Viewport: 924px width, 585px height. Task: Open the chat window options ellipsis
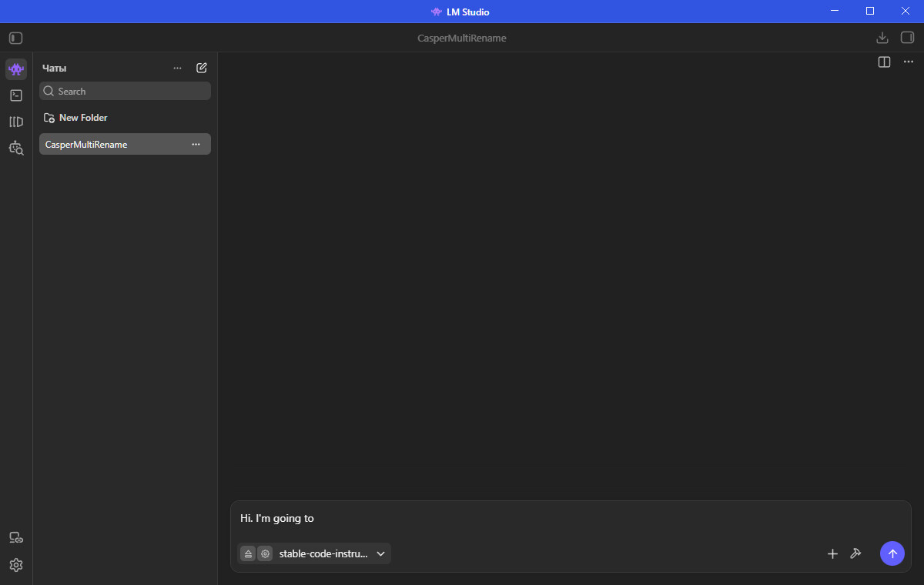[x=909, y=62]
